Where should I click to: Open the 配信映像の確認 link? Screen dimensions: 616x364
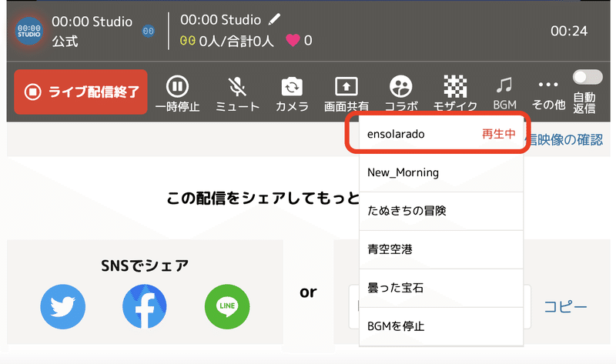[x=564, y=139]
